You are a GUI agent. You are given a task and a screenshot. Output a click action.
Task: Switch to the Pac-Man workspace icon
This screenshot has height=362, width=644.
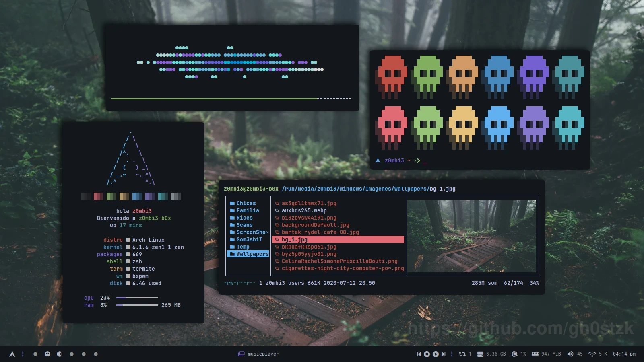click(x=60, y=354)
